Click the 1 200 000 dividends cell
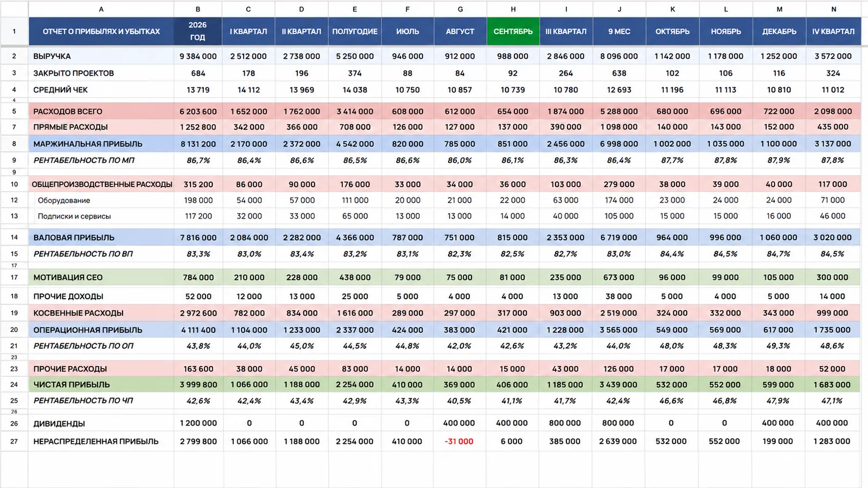The image size is (868, 488). pos(198,423)
